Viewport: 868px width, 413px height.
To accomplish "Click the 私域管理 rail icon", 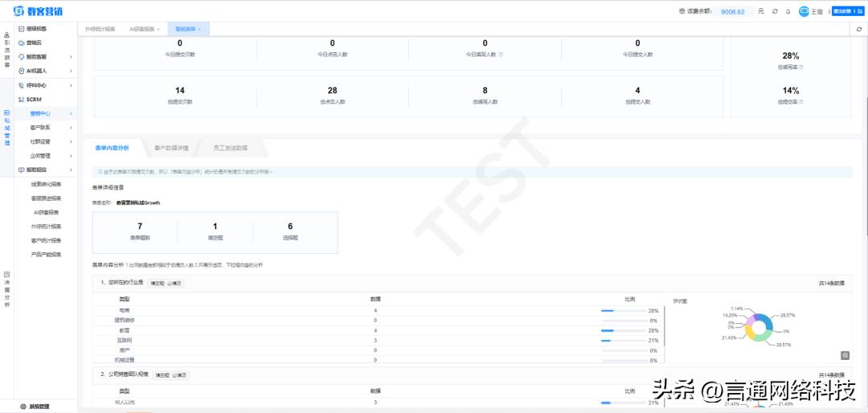I will pyautogui.click(x=6, y=113).
